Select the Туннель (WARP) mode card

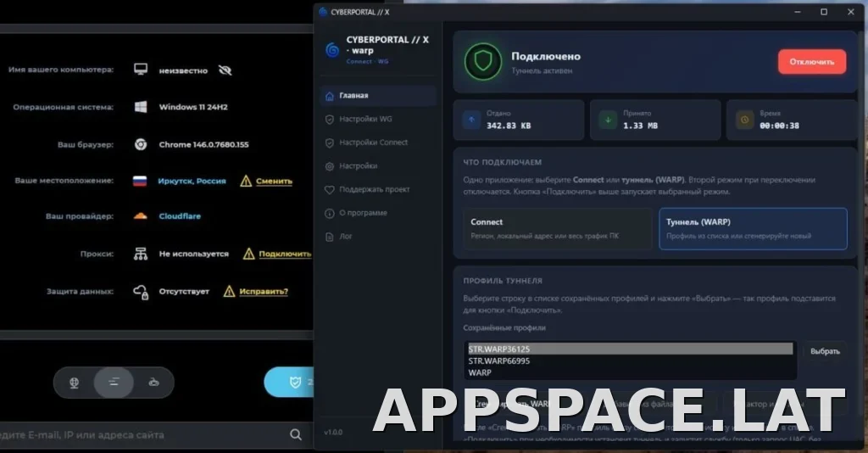(x=753, y=229)
